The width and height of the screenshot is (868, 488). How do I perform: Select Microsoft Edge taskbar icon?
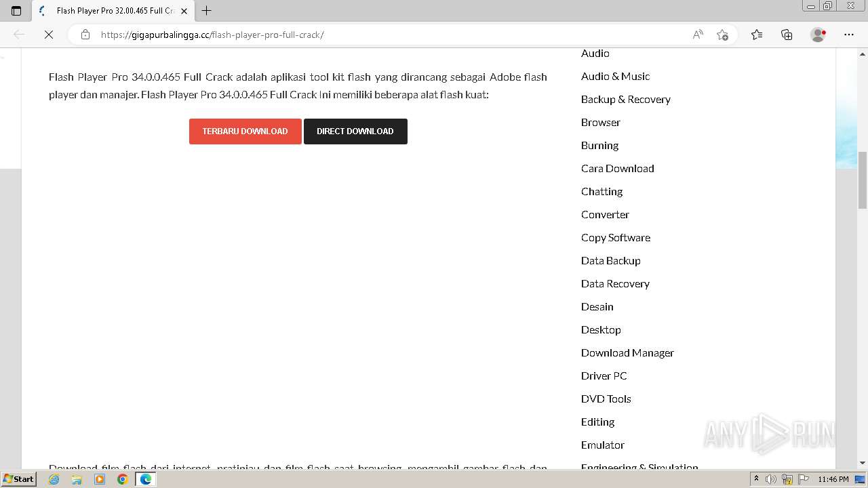click(146, 479)
